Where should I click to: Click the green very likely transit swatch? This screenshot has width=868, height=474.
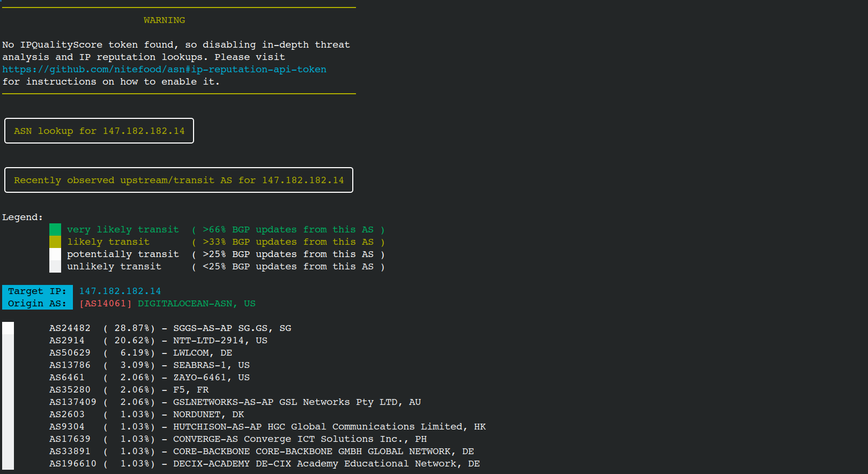coord(55,230)
